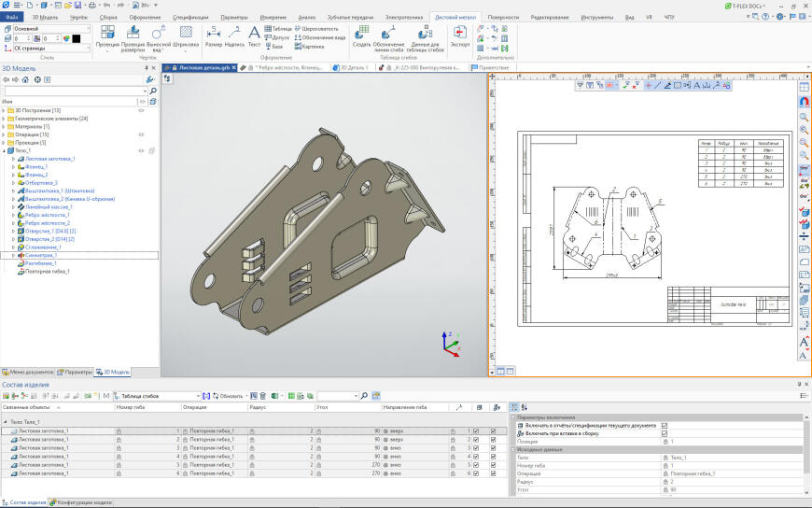812x508 pixels.
Task: Collapse the Тело_1 tree node
Action: [x=4, y=150]
